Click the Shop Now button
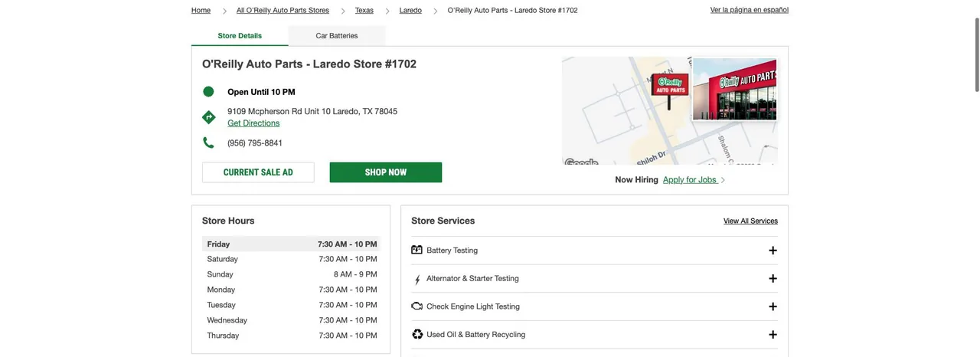 [x=386, y=172]
